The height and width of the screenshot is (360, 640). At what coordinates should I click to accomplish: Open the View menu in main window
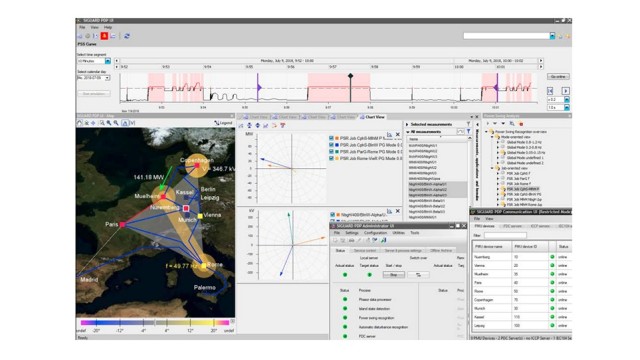tap(95, 27)
